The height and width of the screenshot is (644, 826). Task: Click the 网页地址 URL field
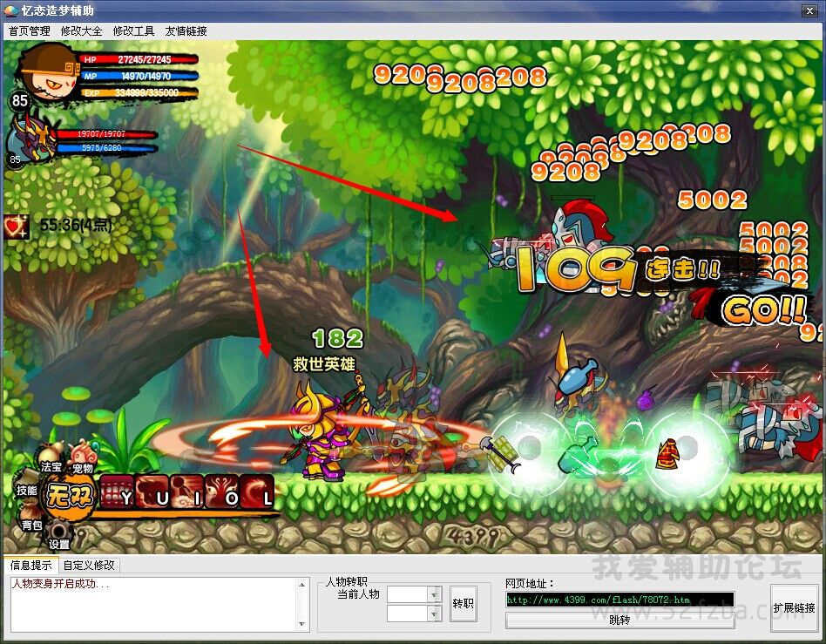(x=619, y=600)
